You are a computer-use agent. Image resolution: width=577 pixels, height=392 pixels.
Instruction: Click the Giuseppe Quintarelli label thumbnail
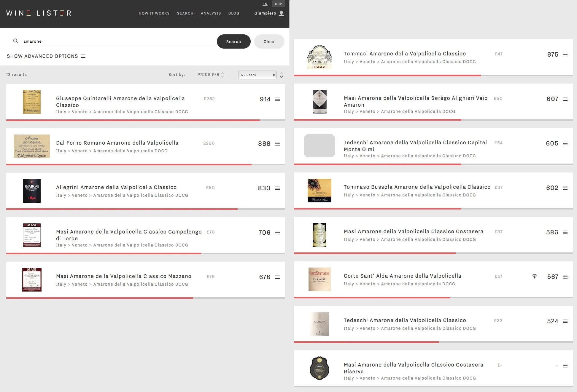pyautogui.click(x=32, y=102)
